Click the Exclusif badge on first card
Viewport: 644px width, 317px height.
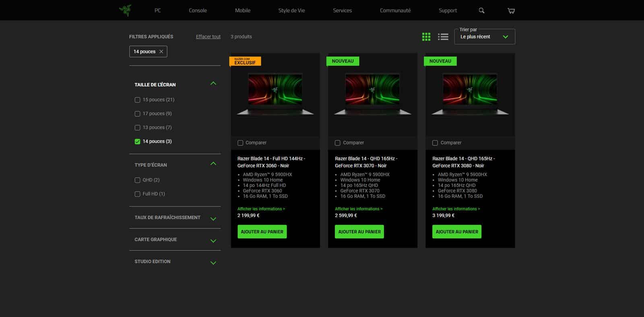point(245,61)
